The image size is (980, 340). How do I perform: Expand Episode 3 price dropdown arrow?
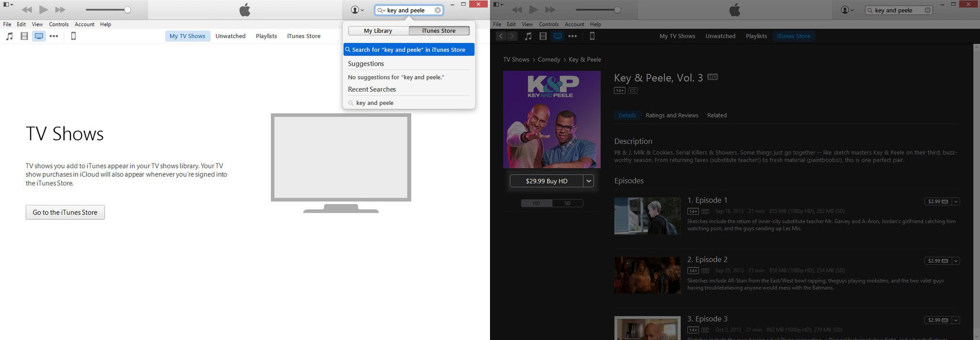coord(956,320)
